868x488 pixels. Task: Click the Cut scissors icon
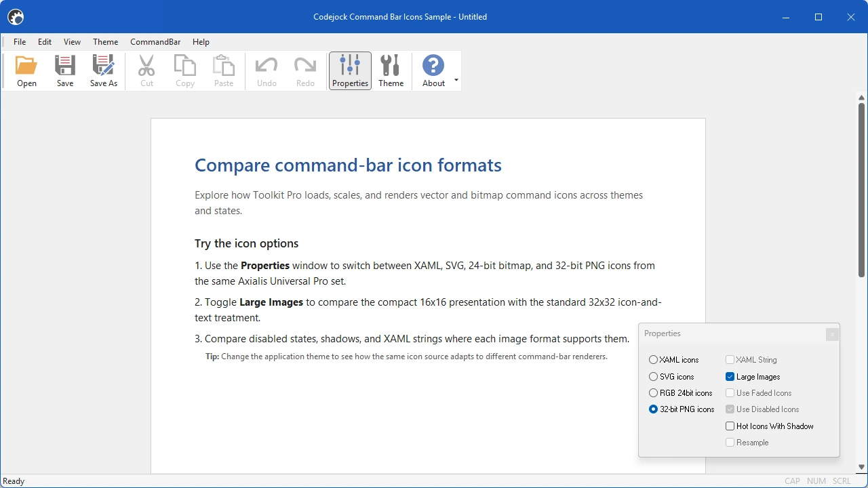click(146, 65)
